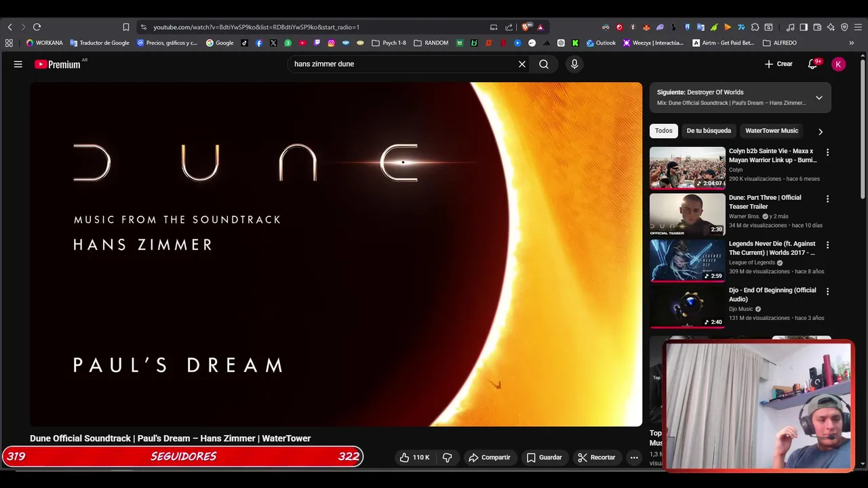Open the browser main menu

coord(858,27)
